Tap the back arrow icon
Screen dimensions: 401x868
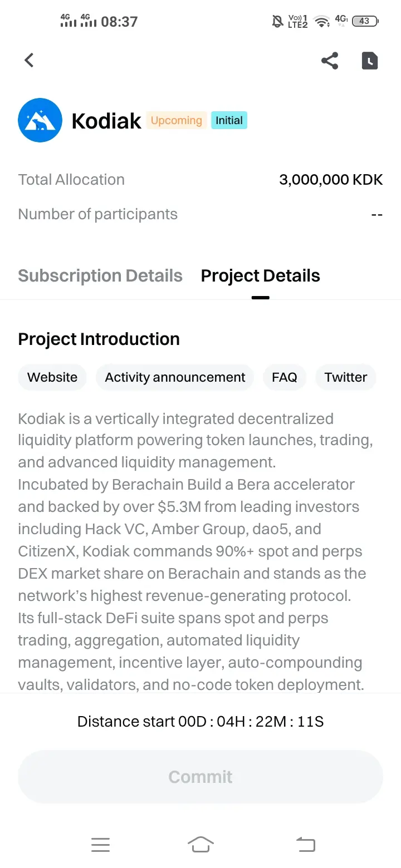(x=29, y=60)
